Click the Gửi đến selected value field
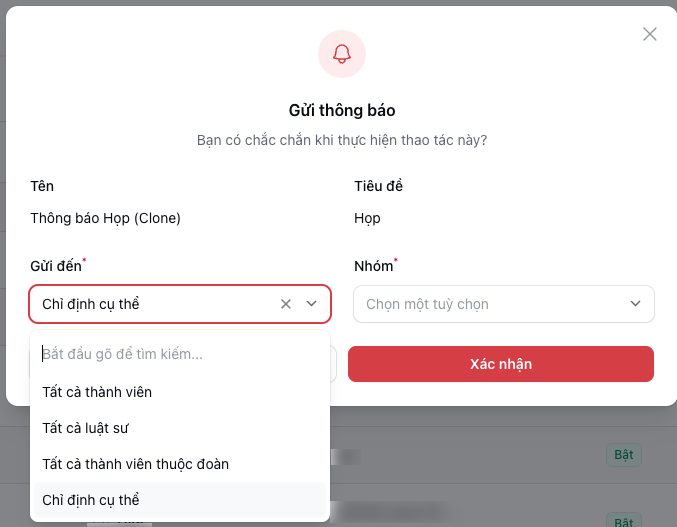 (x=150, y=304)
